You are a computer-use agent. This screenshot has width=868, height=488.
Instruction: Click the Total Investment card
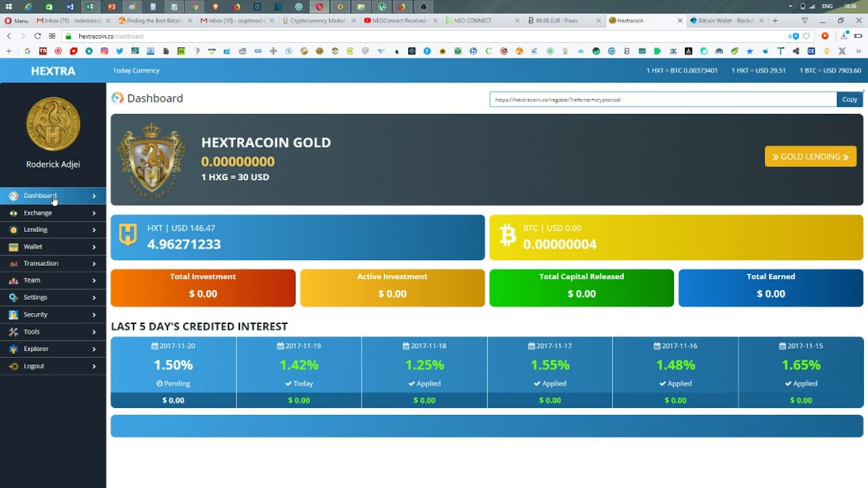pos(203,288)
